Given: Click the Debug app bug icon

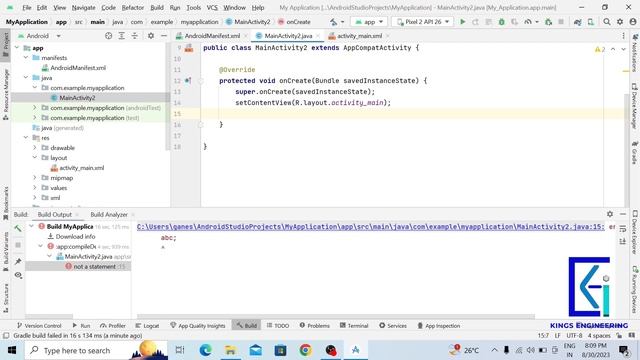Looking at the screenshot, I should pyautogui.click(x=501, y=22).
